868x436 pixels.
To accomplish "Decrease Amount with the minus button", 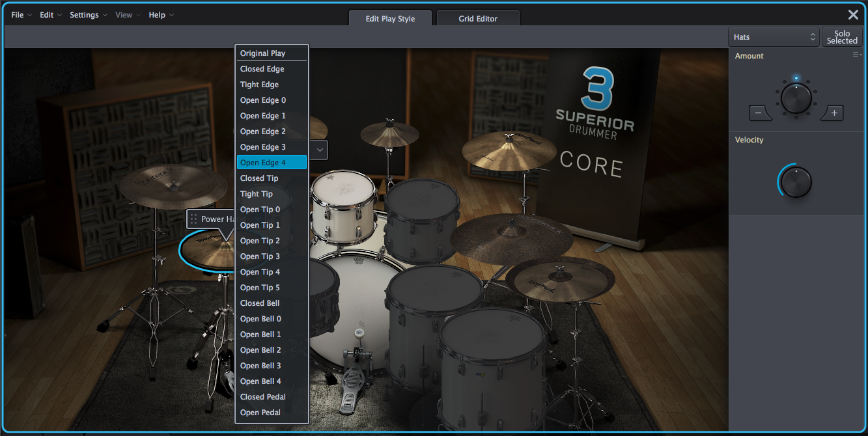I will (x=759, y=113).
